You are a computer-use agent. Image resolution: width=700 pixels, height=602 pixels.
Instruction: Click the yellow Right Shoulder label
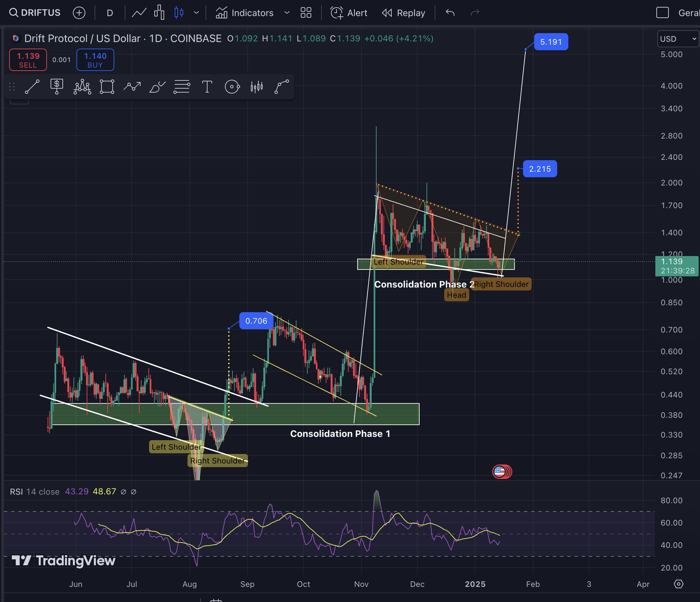pos(218,461)
